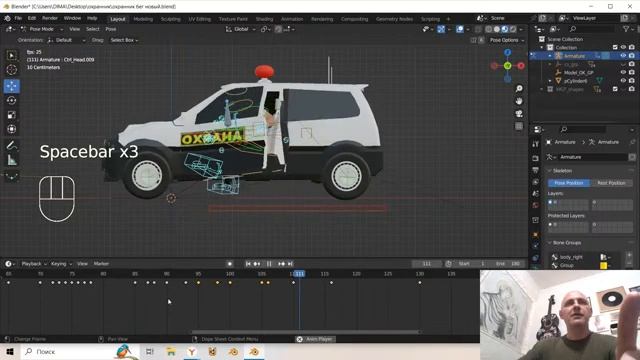
Task: Toggle visibility eye of Model_OK_GP
Action: click(623, 72)
